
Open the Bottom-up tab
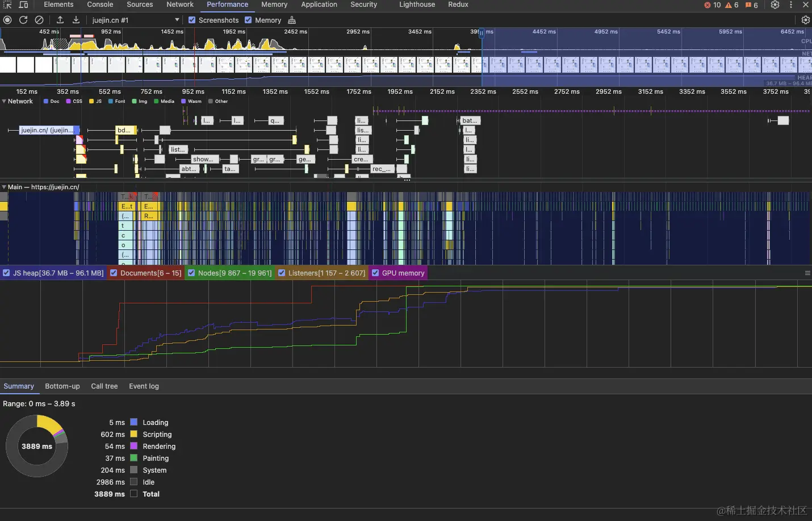pos(62,386)
